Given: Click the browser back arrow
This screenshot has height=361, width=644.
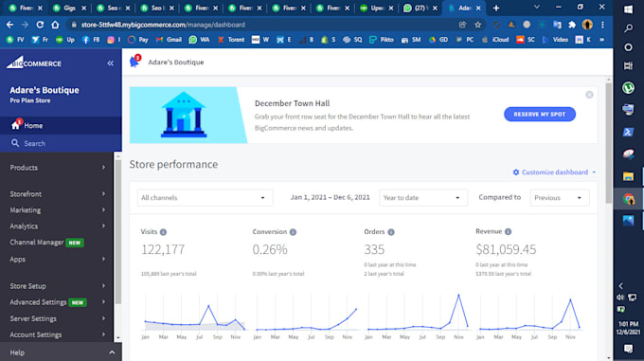Looking at the screenshot, I should pyautogui.click(x=9, y=25).
